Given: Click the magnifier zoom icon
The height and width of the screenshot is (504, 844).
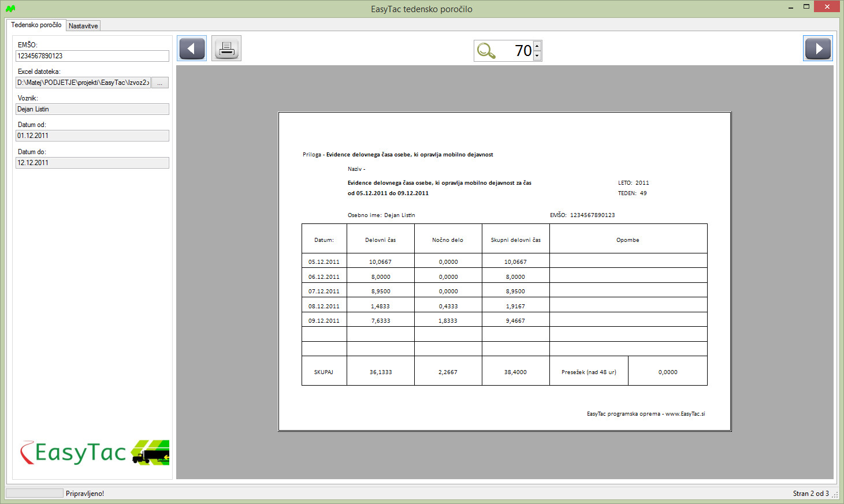Looking at the screenshot, I should tap(485, 50).
